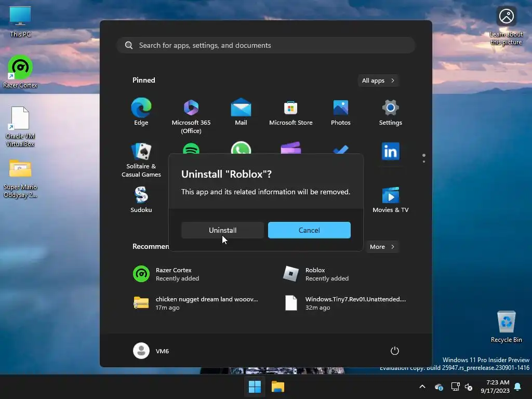Open File Explorer from the taskbar

278,387
